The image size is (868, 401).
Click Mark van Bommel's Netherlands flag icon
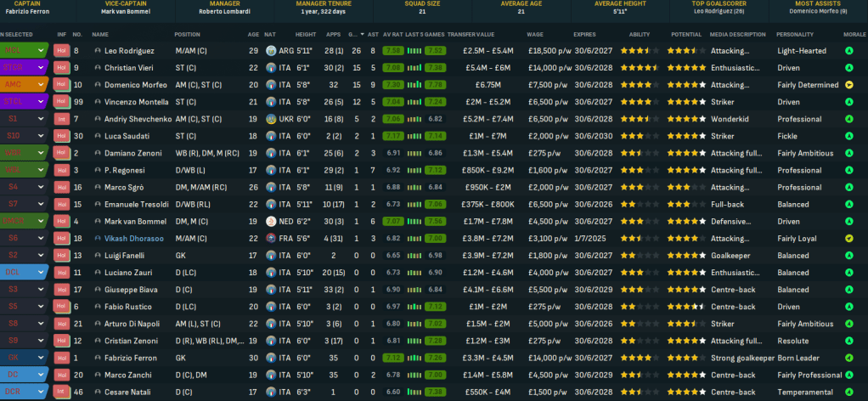pyautogui.click(x=271, y=221)
